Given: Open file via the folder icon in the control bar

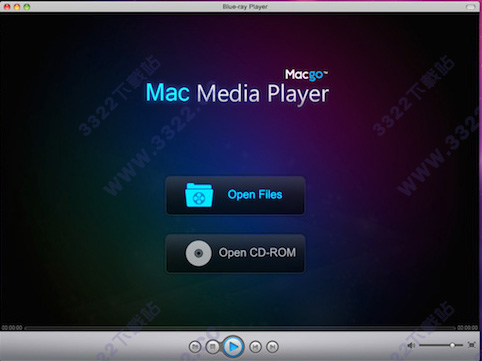Looking at the screenshot, I should [195, 347].
